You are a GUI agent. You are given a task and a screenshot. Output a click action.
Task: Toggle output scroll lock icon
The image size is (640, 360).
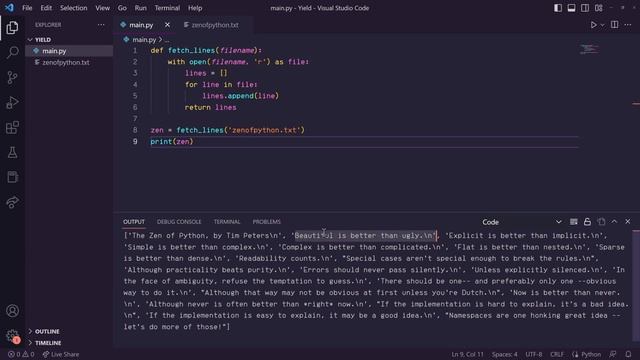tap(587, 222)
